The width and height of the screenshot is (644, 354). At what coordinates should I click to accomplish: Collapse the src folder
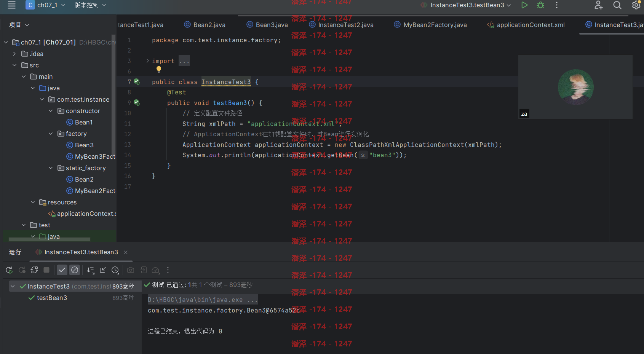14,65
